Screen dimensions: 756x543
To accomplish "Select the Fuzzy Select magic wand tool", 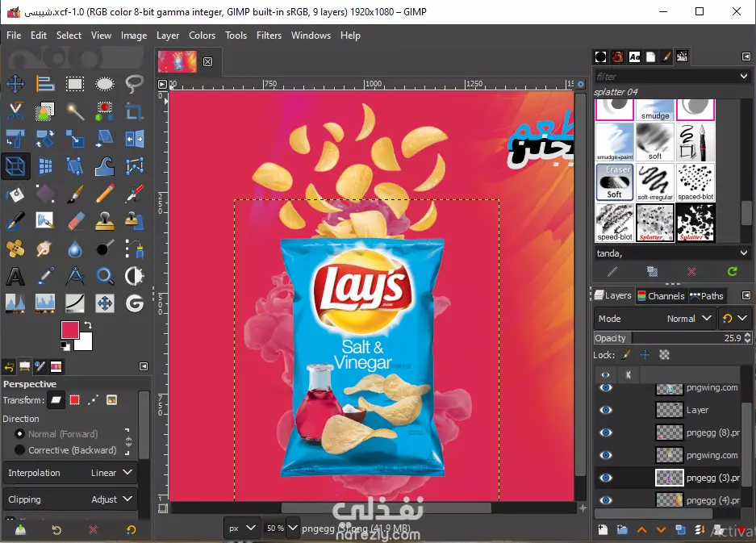I will 75,111.
